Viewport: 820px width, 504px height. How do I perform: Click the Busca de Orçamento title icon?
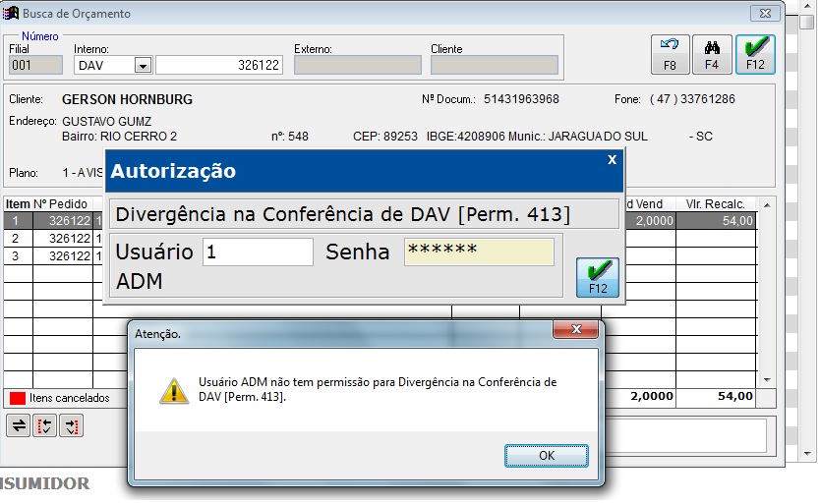tap(11, 13)
